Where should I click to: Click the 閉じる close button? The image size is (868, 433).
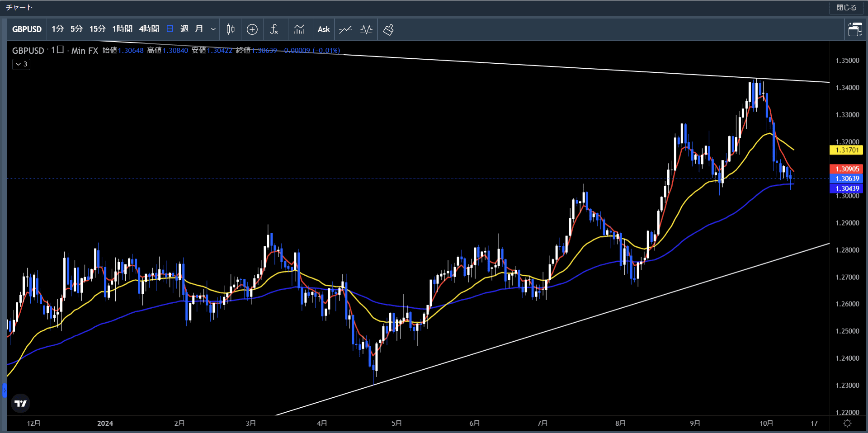846,8
